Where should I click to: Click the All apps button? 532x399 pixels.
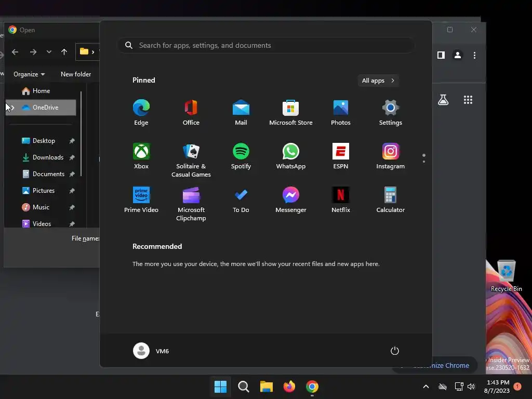point(378,81)
